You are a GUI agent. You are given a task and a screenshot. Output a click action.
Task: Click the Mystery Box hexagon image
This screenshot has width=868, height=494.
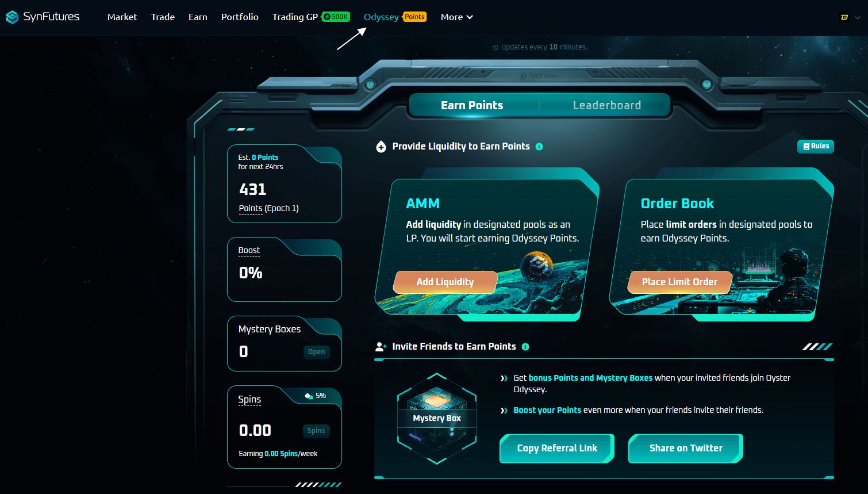point(437,419)
